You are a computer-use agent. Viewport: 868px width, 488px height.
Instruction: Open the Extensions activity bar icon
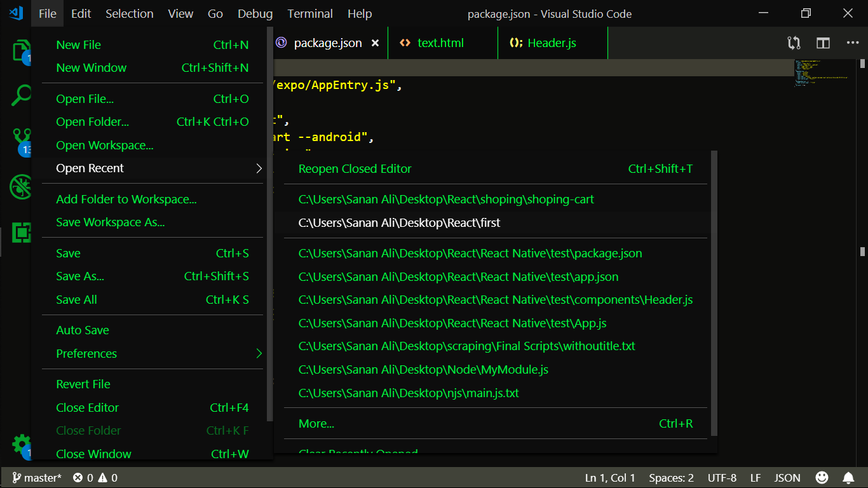tap(21, 233)
